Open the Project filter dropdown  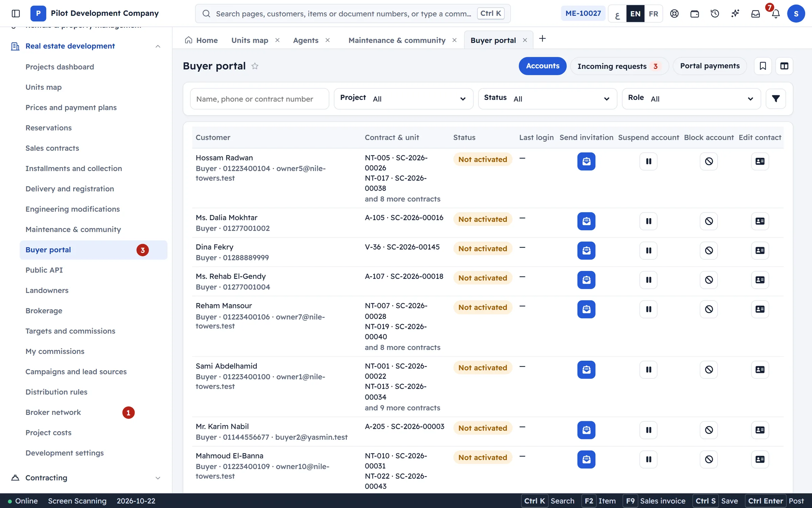pos(403,99)
